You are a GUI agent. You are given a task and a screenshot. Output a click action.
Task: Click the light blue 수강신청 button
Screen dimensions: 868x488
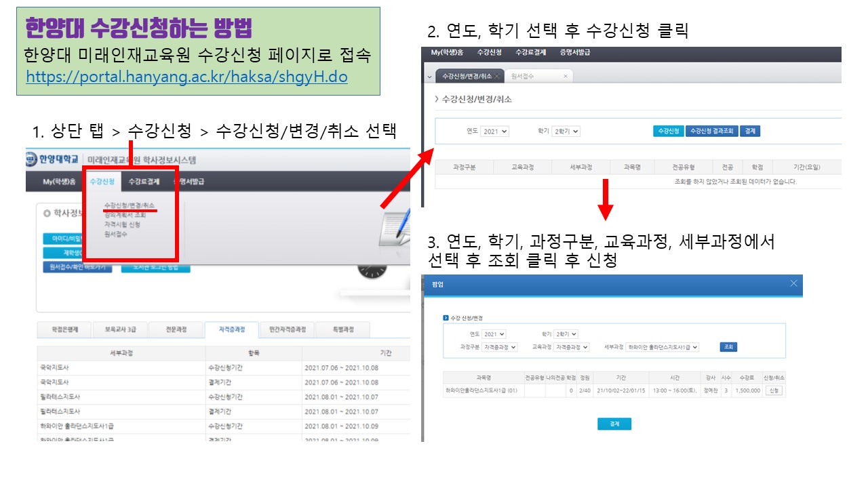pyautogui.click(x=669, y=131)
